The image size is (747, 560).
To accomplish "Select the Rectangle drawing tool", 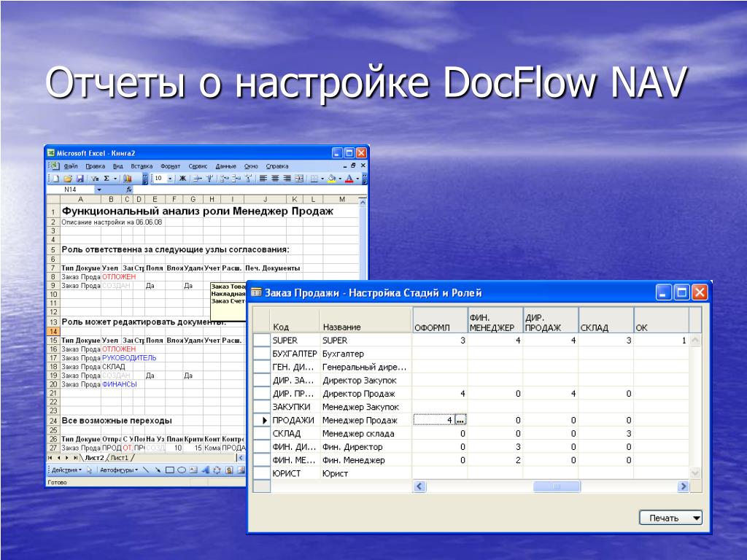I will click(169, 470).
